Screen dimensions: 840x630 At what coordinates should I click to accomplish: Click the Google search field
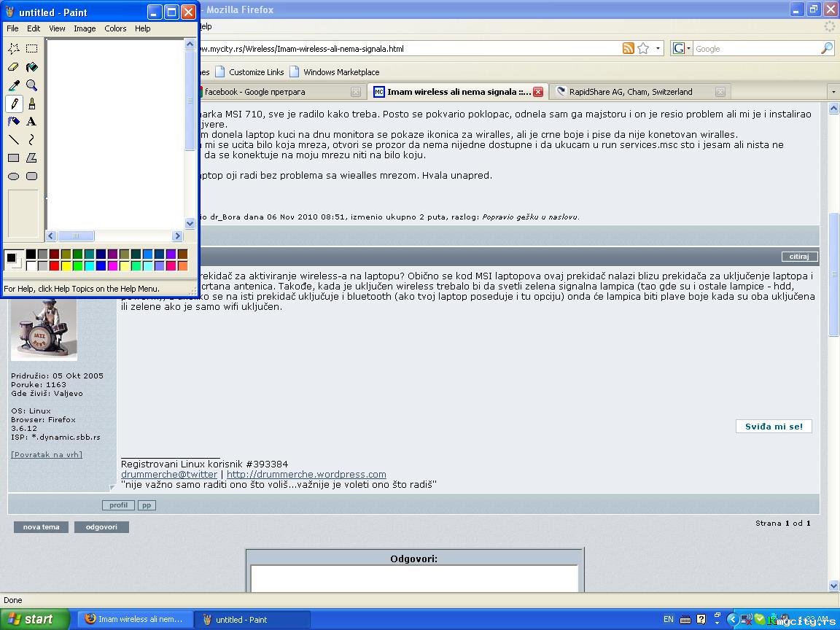[756, 49]
